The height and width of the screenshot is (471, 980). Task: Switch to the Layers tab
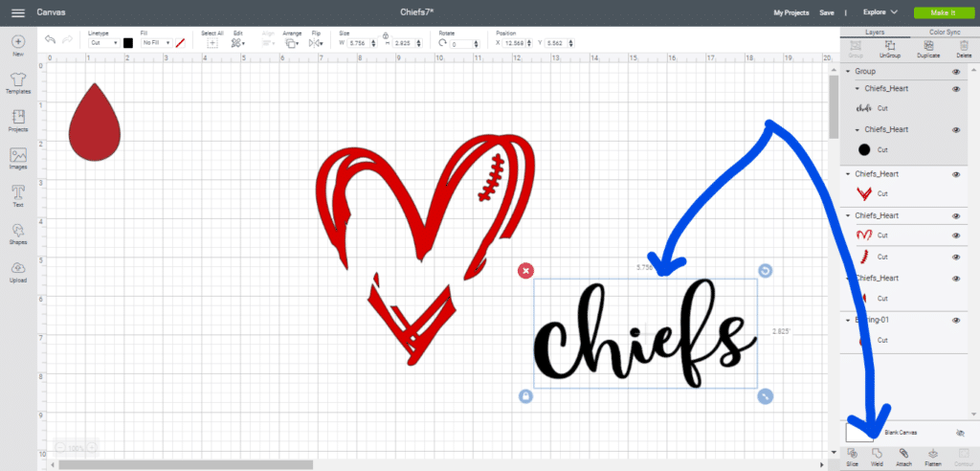tap(875, 32)
